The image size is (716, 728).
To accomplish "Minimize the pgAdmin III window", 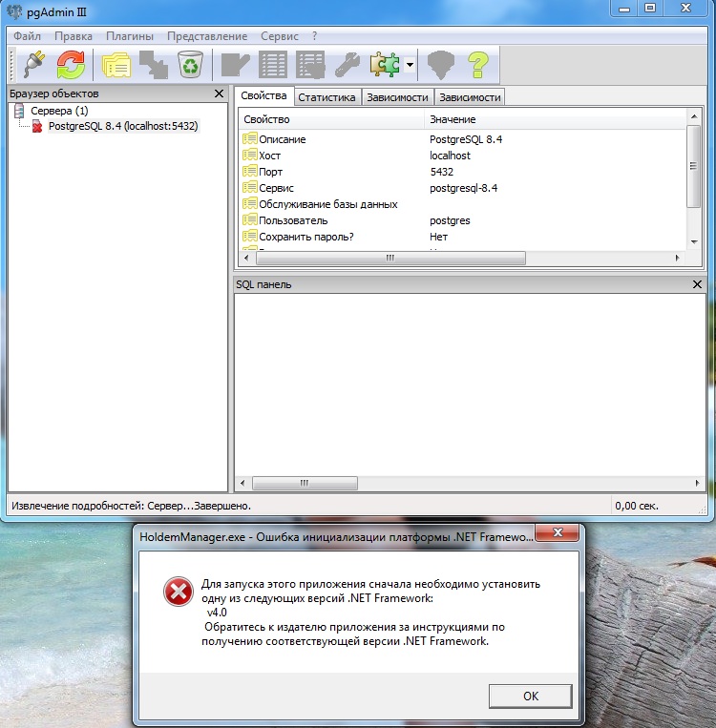I will pyautogui.click(x=624, y=8).
